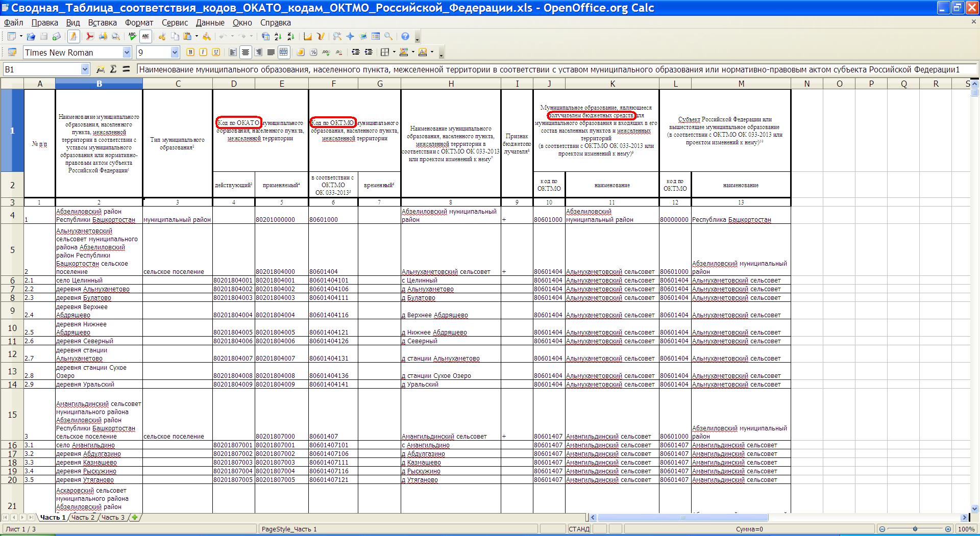Select column H header
980x536 pixels.
pyautogui.click(x=451, y=84)
